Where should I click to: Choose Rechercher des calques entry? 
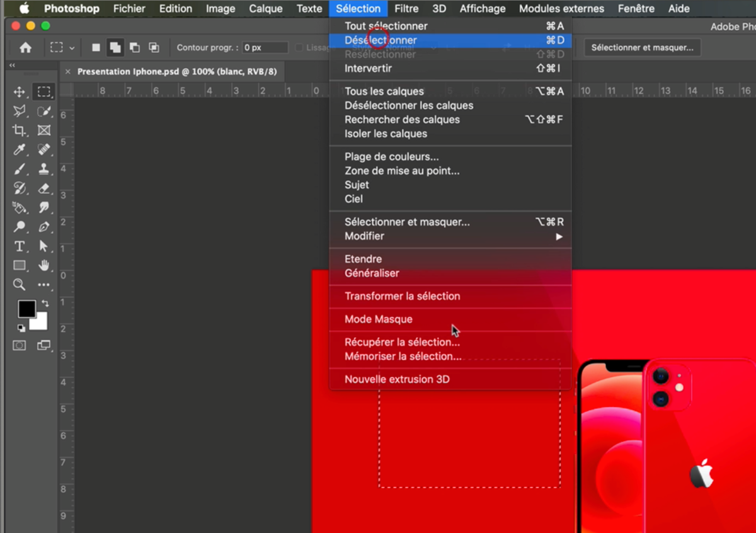tap(450, 120)
